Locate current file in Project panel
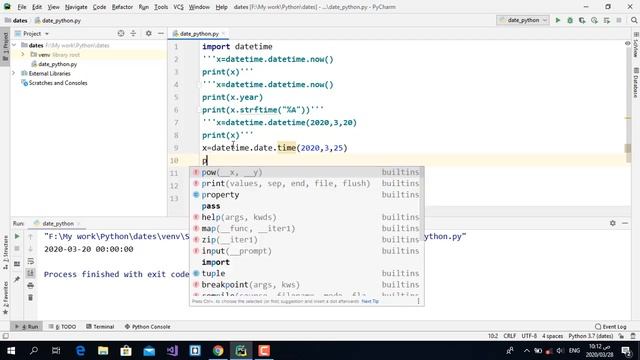The height and width of the screenshot is (360, 640). 121,33
